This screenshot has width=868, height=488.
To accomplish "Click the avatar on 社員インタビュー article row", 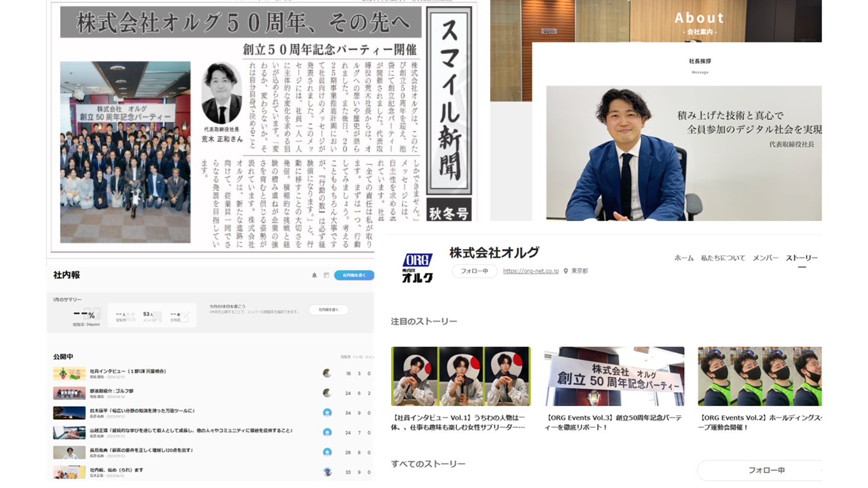I will (327, 374).
